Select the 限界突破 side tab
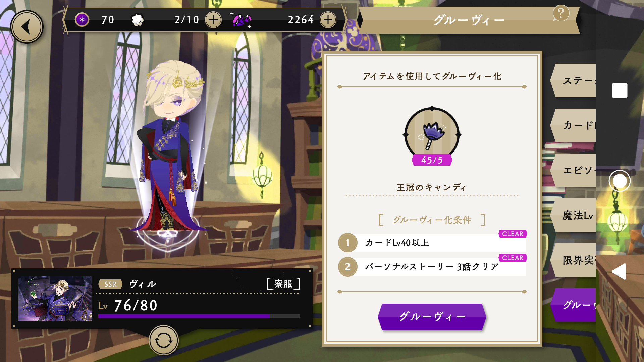Image resolution: width=644 pixels, height=362 pixels. click(574, 260)
